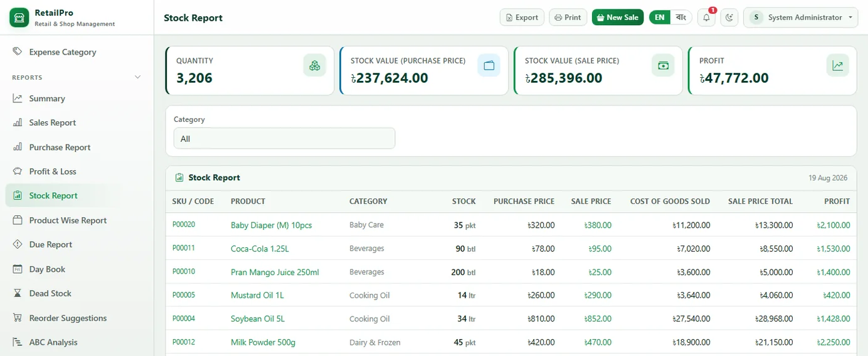Open the Category filter dropdown
This screenshot has height=356, width=868.
(284, 139)
